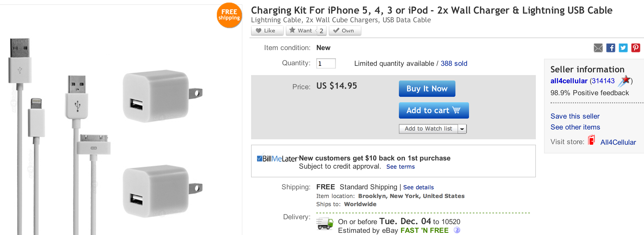Image resolution: width=644 pixels, height=235 pixels.
Task: Click the Buy It Now button
Action: coord(427,89)
